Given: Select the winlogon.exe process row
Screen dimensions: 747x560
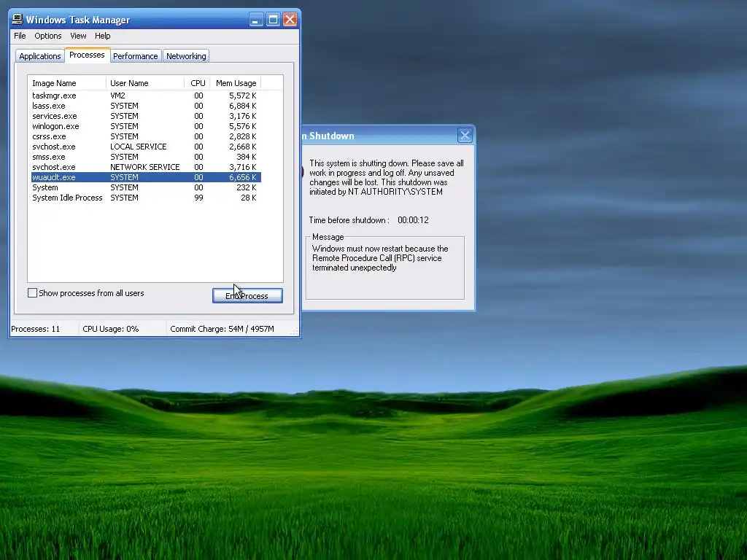Looking at the screenshot, I should pos(146,126).
